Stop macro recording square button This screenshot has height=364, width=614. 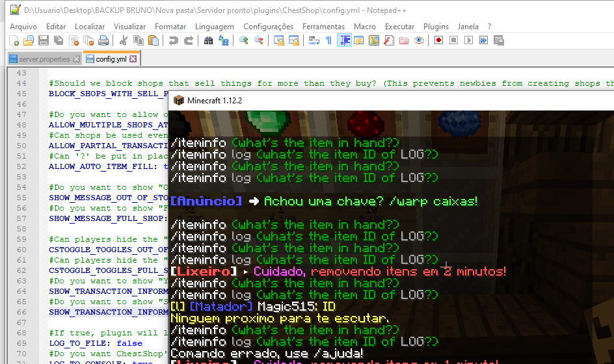(x=453, y=40)
